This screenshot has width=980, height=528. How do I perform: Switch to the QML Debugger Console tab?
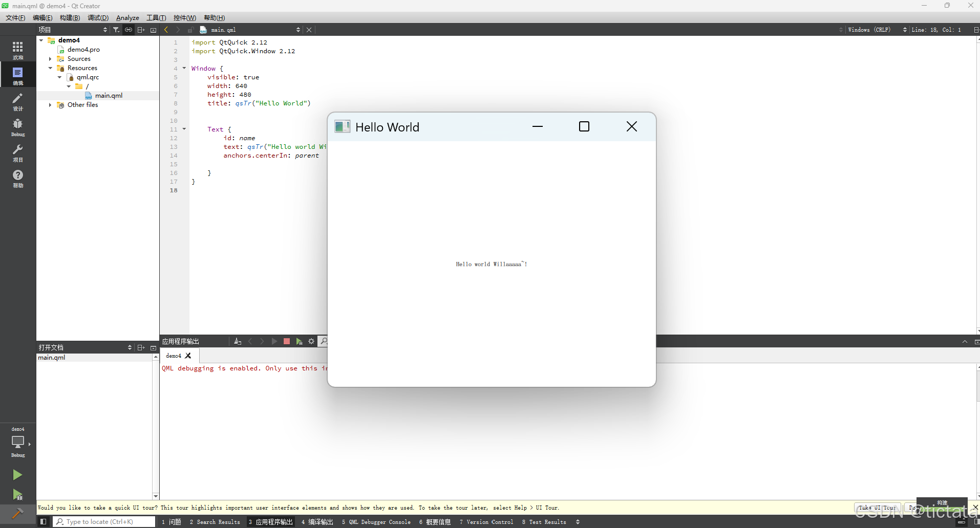pyautogui.click(x=377, y=522)
